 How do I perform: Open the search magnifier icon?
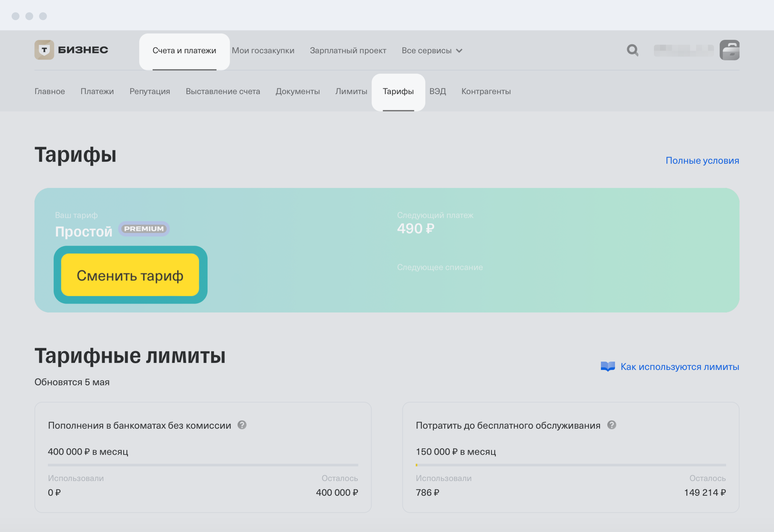click(632, 50)
